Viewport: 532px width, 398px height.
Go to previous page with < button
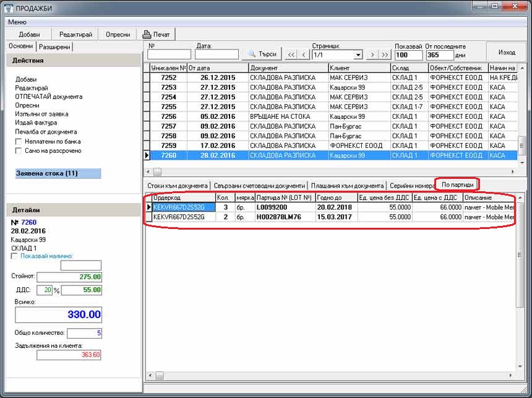(304, 54)
